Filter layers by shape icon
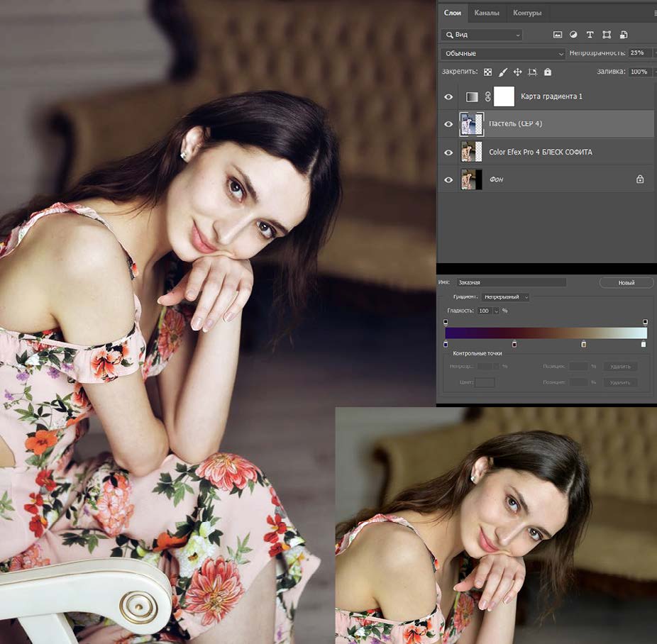The height and width of the screenshot is (644, 657). [x=607, y=35]
